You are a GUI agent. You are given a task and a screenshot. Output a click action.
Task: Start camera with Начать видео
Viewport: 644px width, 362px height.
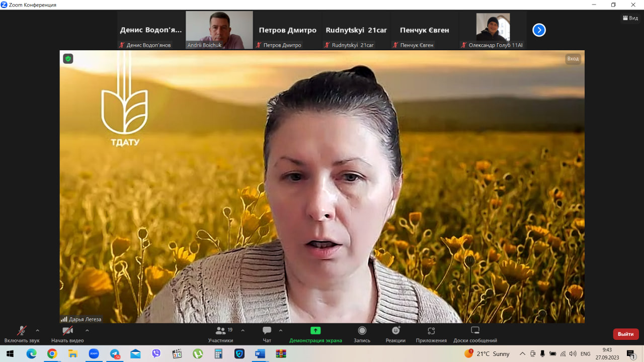click(x=67, y=334)
